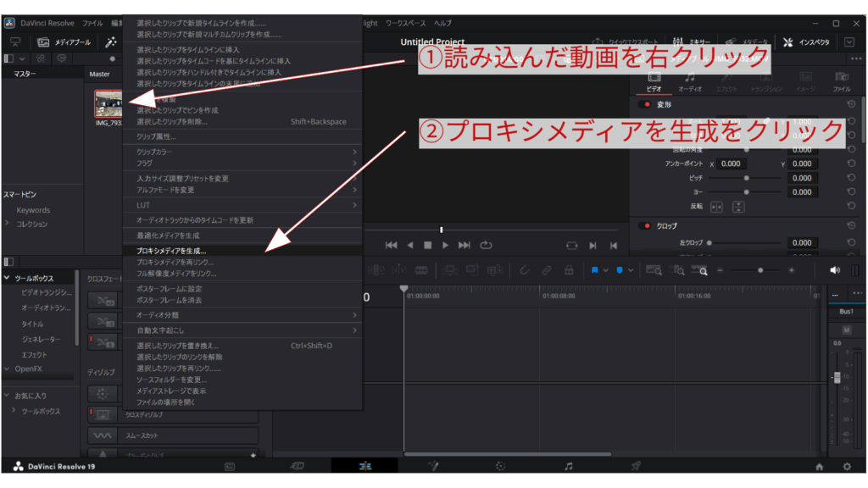This screenshot has height=488, width=868.
Task: Open the ワークスペース menu
Action: point(406,23)
